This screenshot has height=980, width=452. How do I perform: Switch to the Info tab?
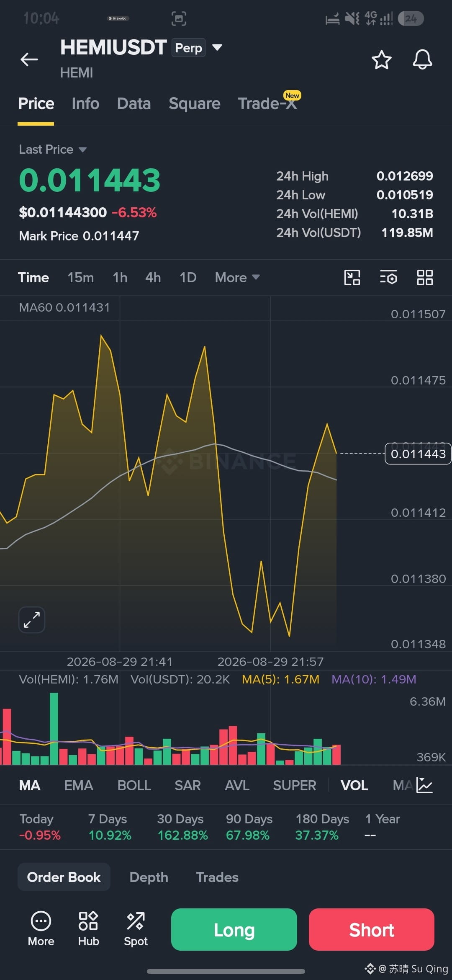pos(85,104)
